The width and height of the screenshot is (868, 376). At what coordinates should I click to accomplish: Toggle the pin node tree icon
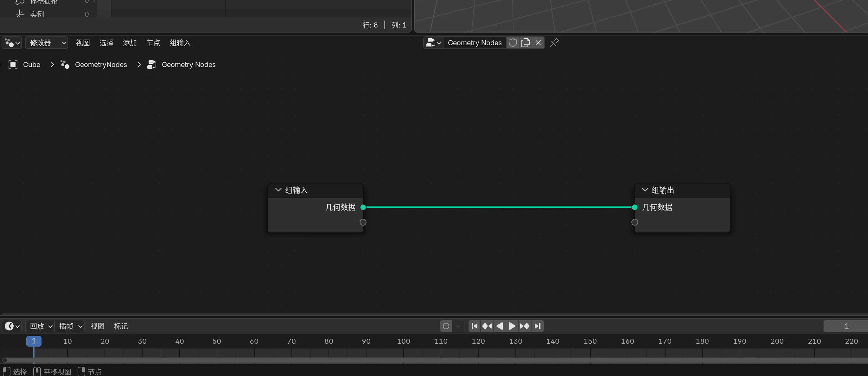click(x=554, y=43)
